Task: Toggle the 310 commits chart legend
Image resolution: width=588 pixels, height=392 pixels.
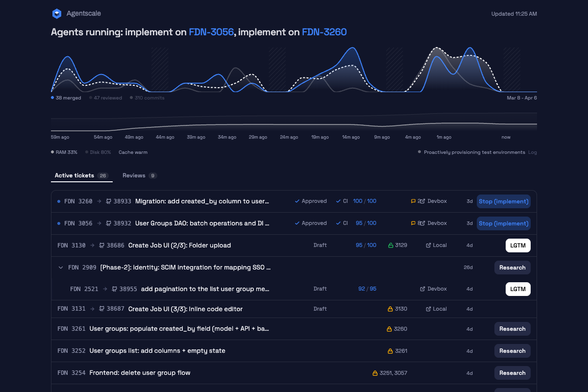Action: coord(147,98)
